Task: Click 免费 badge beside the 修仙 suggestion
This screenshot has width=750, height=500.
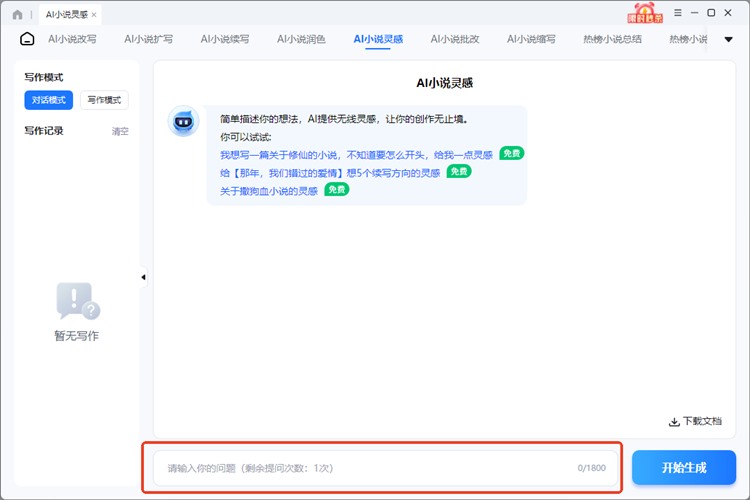Action: pyautogui.click(x=511, y=153)
